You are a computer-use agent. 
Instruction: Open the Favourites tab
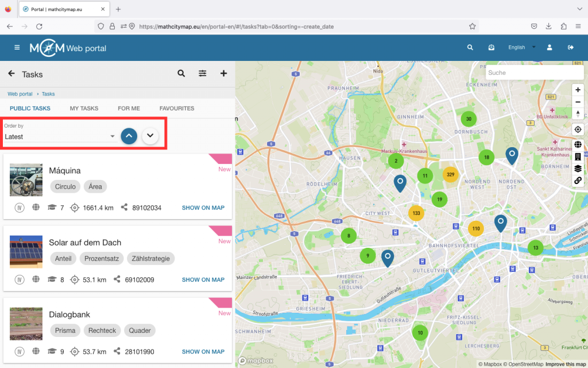tap(177, 108)
